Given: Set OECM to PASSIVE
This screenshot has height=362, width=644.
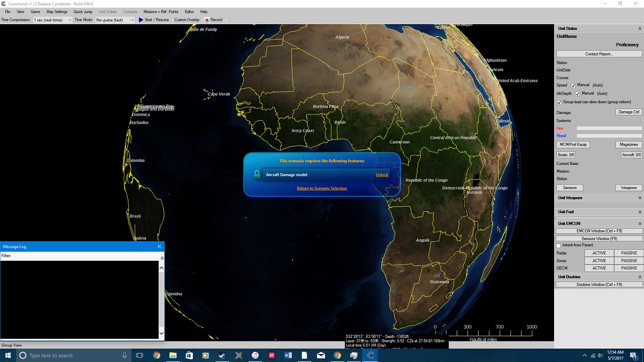Looking at the screenshot, I should (x=629, y=268).
